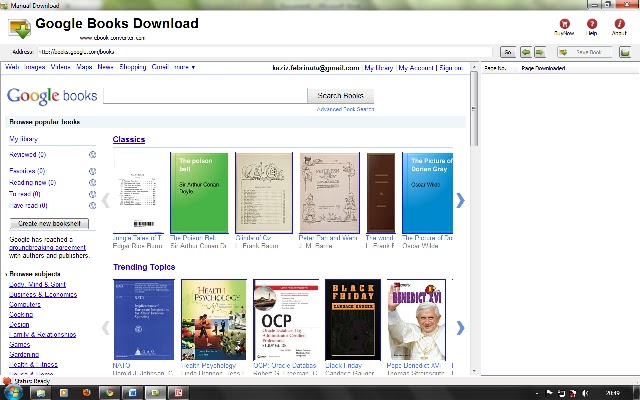Click the icon next to Favorites shelf
This screenshot has width=640, height=400.
pyautogui.click(x=93, y=171)
